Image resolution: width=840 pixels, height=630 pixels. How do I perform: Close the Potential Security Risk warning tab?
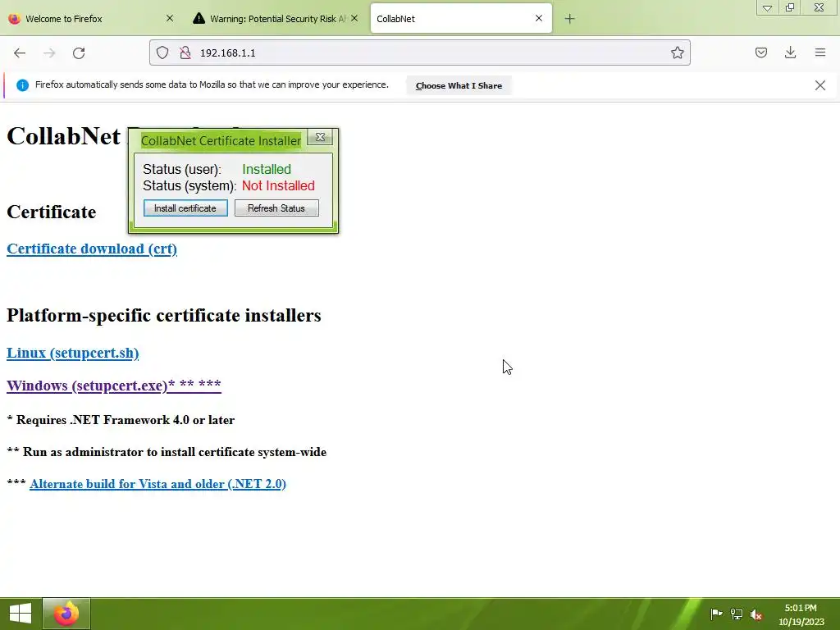coord(354,18)
